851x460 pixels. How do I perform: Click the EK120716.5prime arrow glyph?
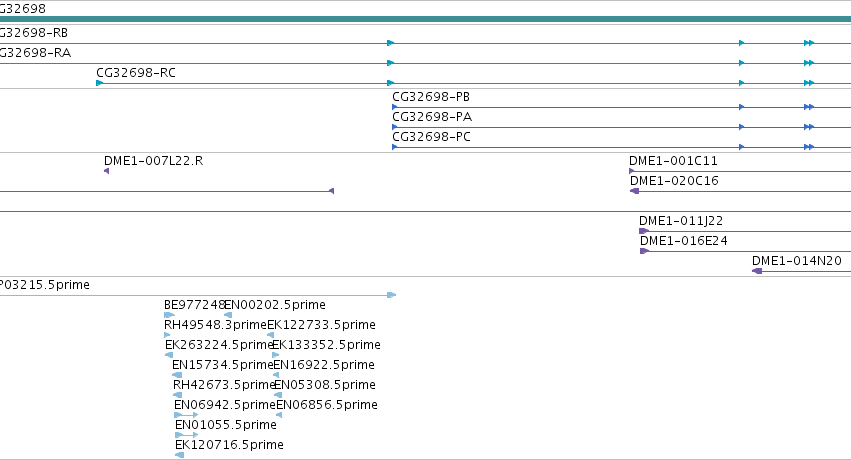click(180, 455)
